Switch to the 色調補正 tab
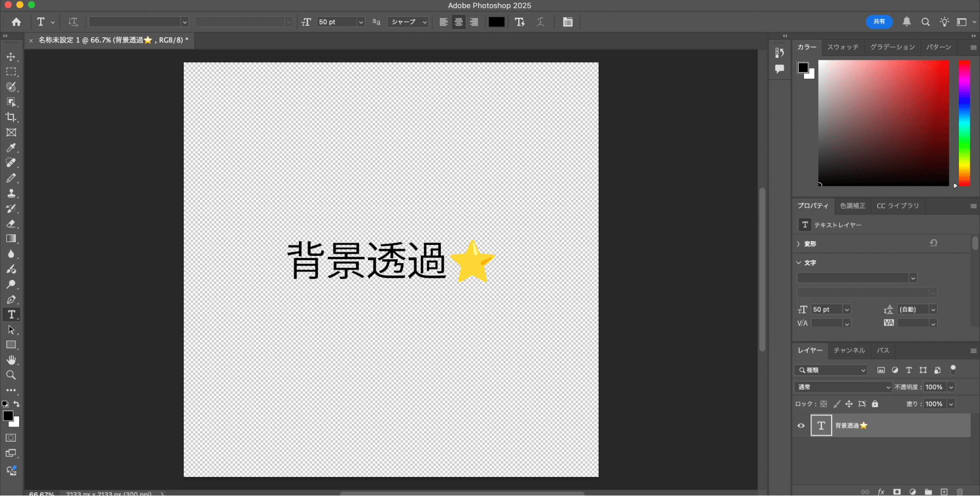The width and height of the screenshot is (980, 496). (853, 206)
